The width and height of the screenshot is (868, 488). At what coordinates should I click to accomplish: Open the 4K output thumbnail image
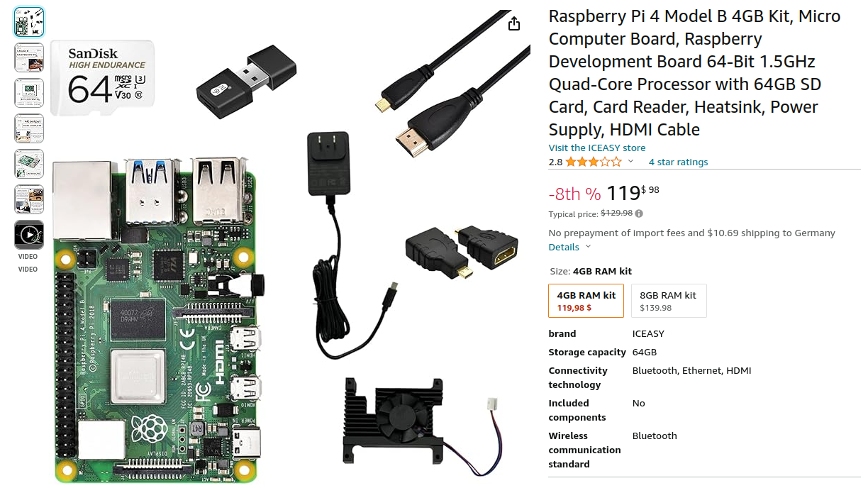[29, 128]
